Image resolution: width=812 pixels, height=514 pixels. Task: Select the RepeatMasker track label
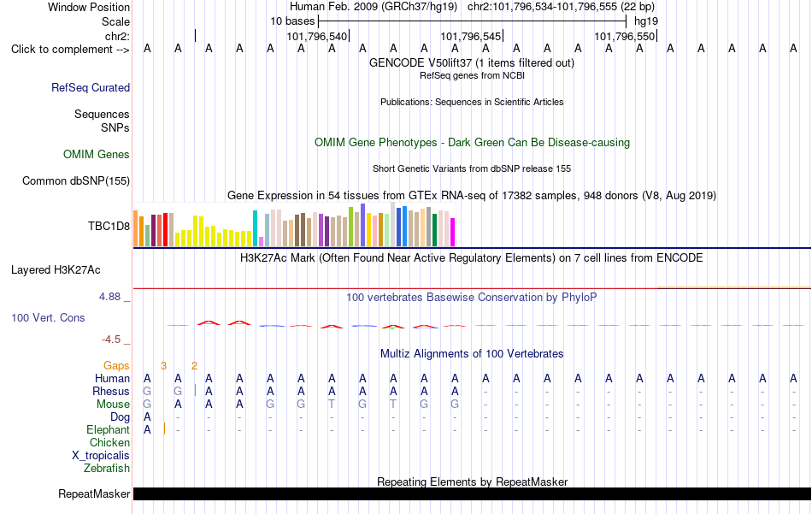[94, 493]
